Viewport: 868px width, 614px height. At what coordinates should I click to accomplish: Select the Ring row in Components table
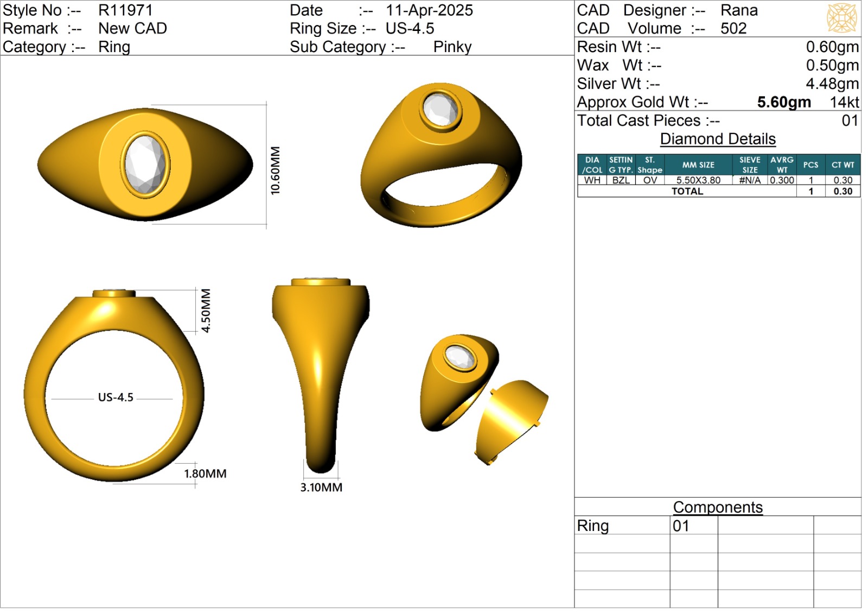click(593, 526)
